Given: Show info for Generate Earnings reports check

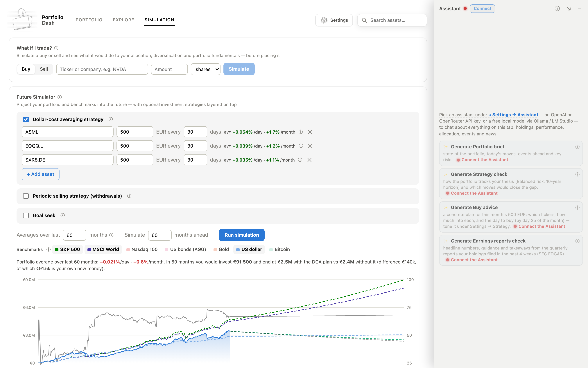Looking at the screenshot, I should click(x=577, y=241).
